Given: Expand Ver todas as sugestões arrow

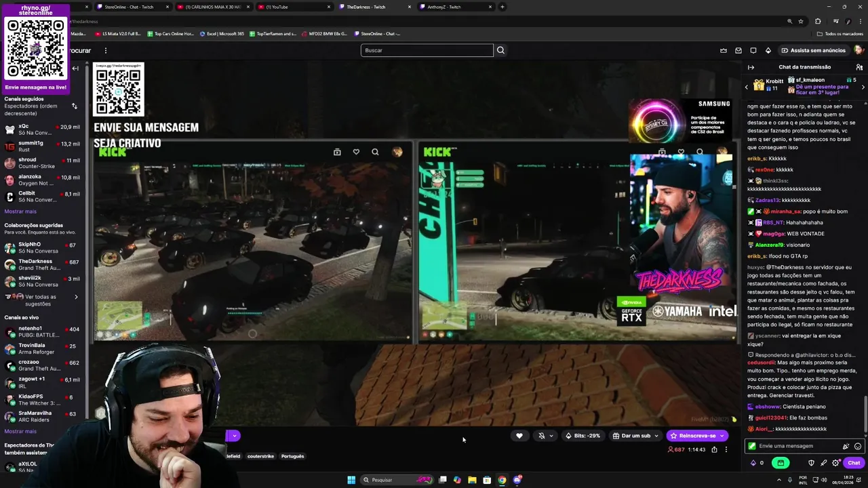Looking at the screenshot, I should point(76,297).
